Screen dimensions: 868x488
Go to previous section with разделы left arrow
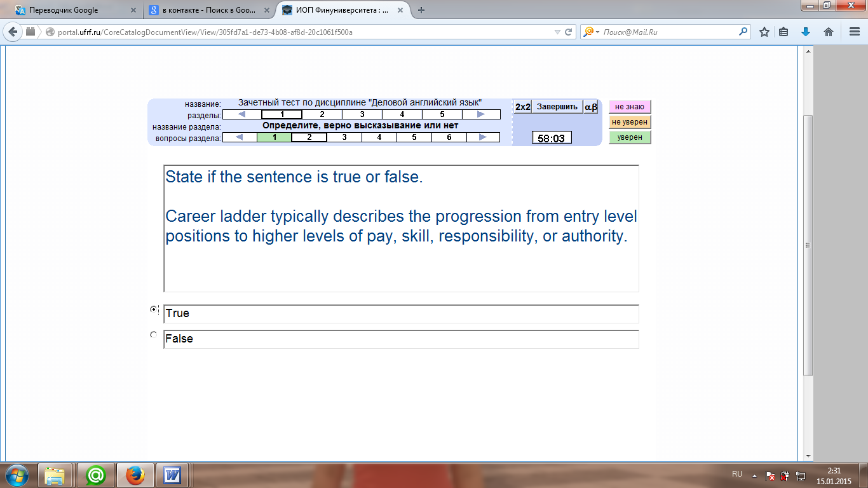tap(241, 114)
